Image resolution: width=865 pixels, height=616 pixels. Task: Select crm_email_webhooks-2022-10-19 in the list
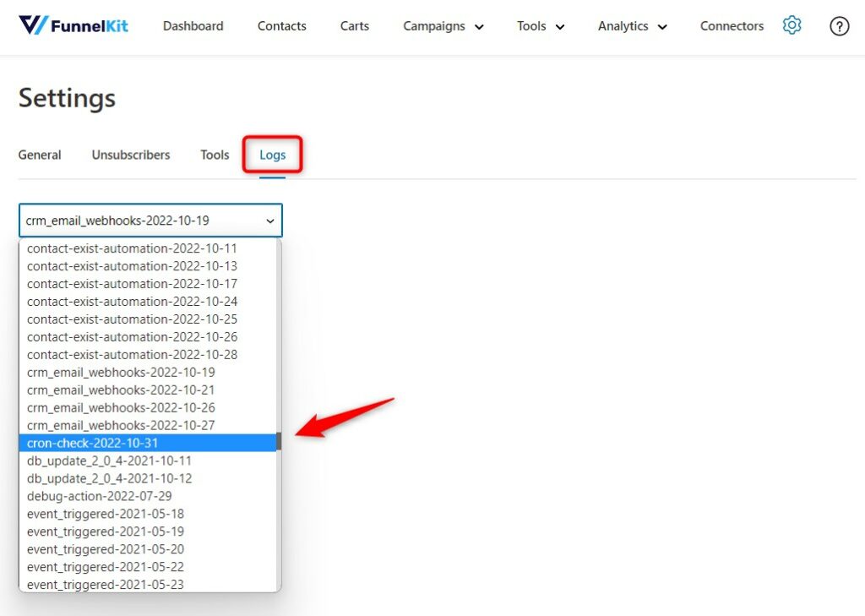(147, 372)
